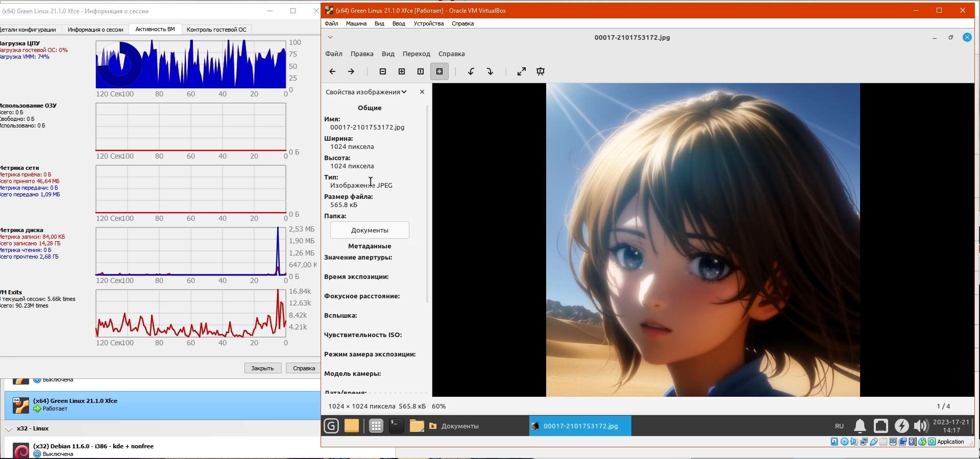The image size is (980, 459).
Task: Go to the next image in viewer
Action: coord(351,71)
